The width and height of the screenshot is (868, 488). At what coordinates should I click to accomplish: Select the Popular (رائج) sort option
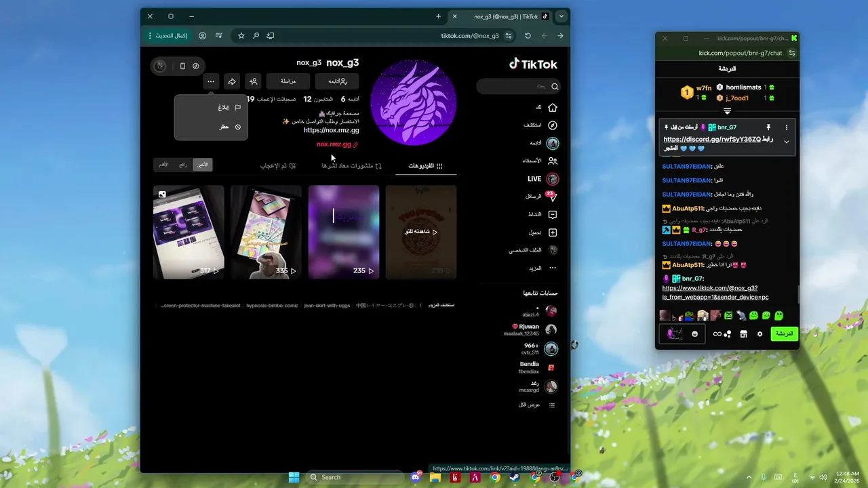pyautogui.click(x=183, y=165)
